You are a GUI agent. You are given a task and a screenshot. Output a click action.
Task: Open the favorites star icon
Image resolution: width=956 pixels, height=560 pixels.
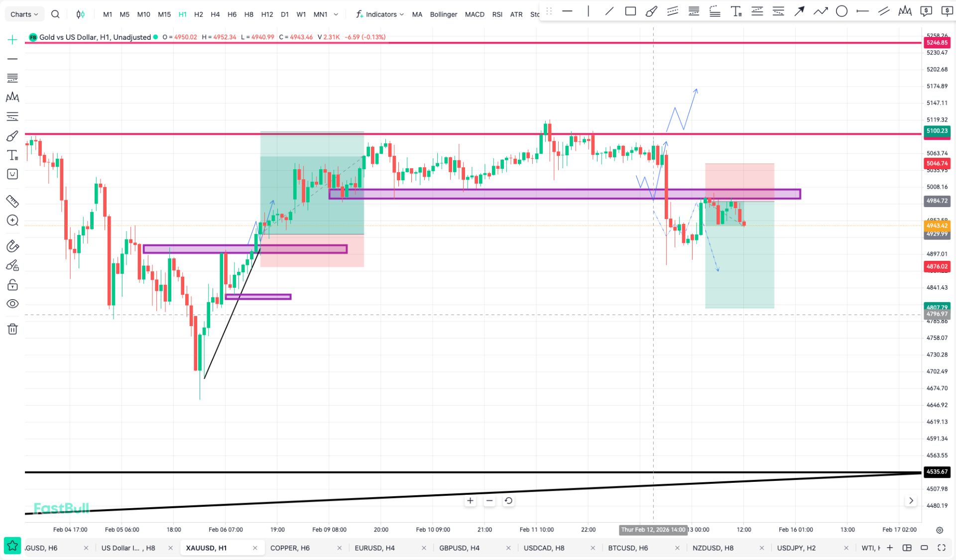point(12,546)
